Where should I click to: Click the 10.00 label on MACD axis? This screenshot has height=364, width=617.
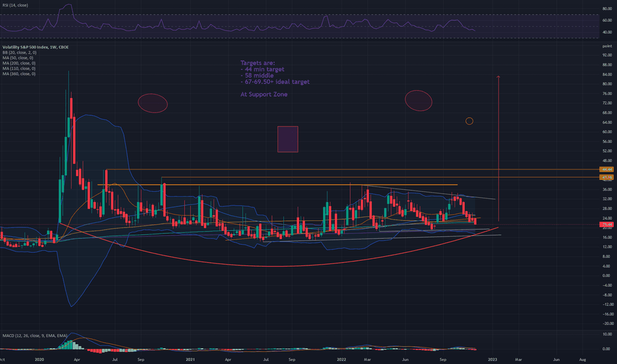point(607,334)
